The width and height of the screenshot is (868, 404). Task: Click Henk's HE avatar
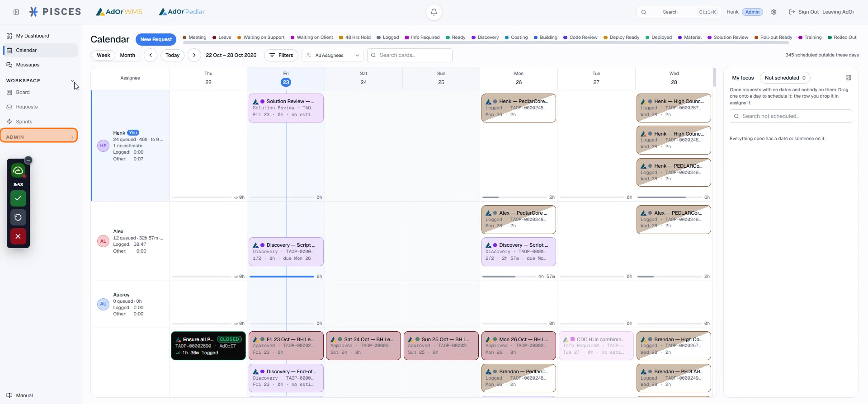point(104,146)
